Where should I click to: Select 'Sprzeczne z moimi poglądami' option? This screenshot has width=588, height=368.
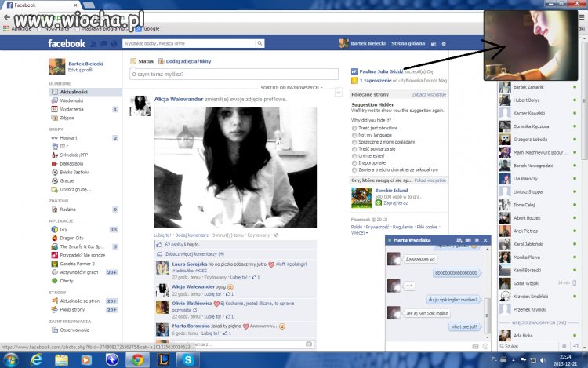pos(354,142)
